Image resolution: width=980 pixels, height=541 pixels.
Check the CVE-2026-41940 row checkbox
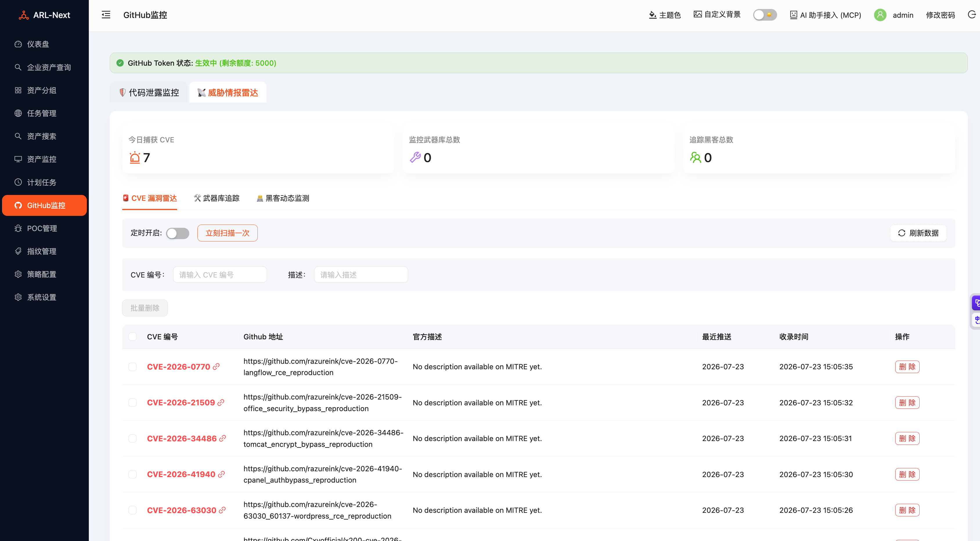[132, 474]
